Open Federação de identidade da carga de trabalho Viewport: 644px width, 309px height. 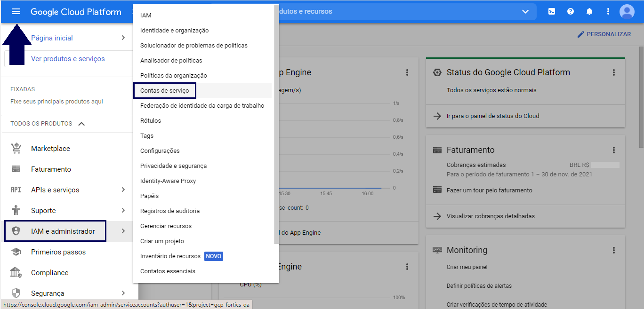pyautogui.click(x=203, y=106)
